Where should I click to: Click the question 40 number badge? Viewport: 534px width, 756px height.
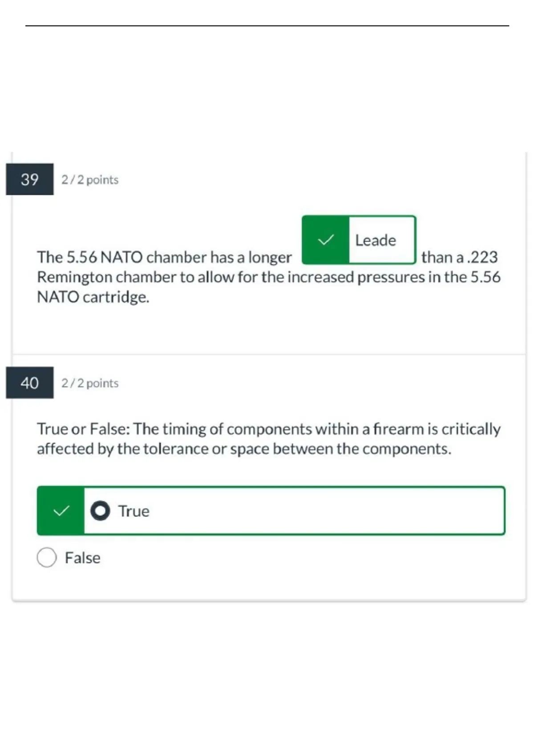coord(30,382)
